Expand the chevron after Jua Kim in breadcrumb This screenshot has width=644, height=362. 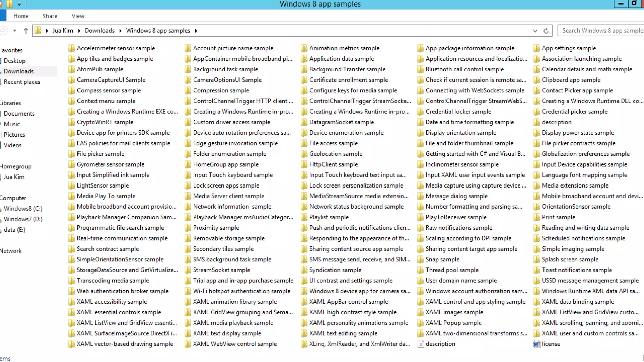click(x=79, y=30)
